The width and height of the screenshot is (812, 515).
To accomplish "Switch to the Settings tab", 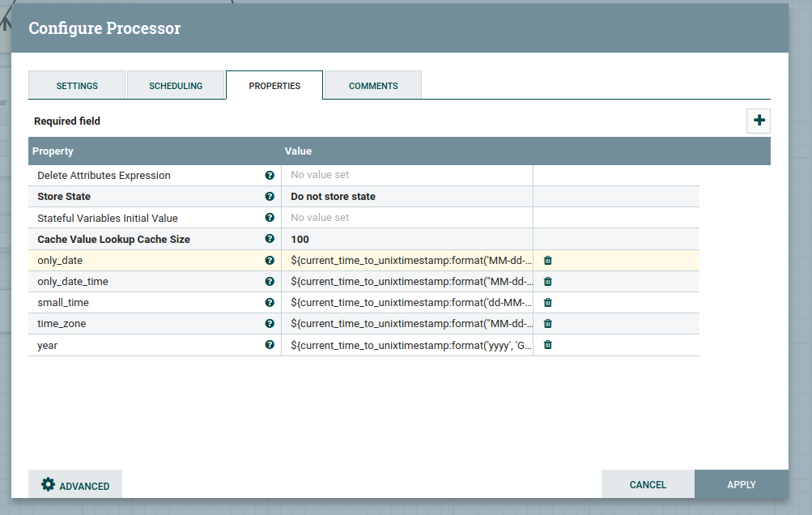I will [76, 85].
